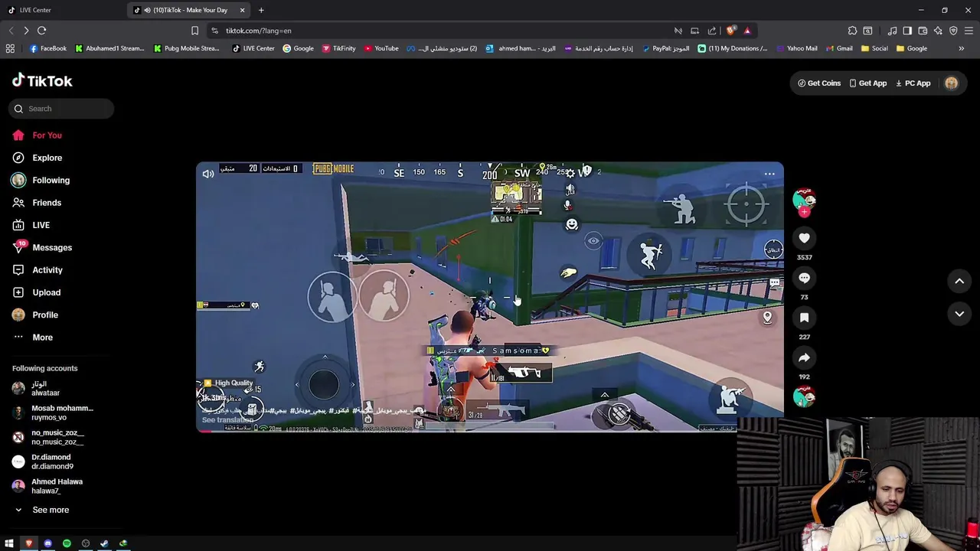The width and height of the screenshot is (980, 551).
Task: Open Spotify from the taskbar
Action: pyautogui.click(x=67, y=543)
